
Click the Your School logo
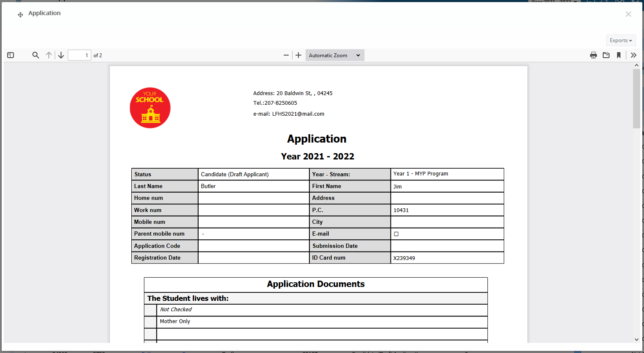pyautogui.click(x=150, y=108)
